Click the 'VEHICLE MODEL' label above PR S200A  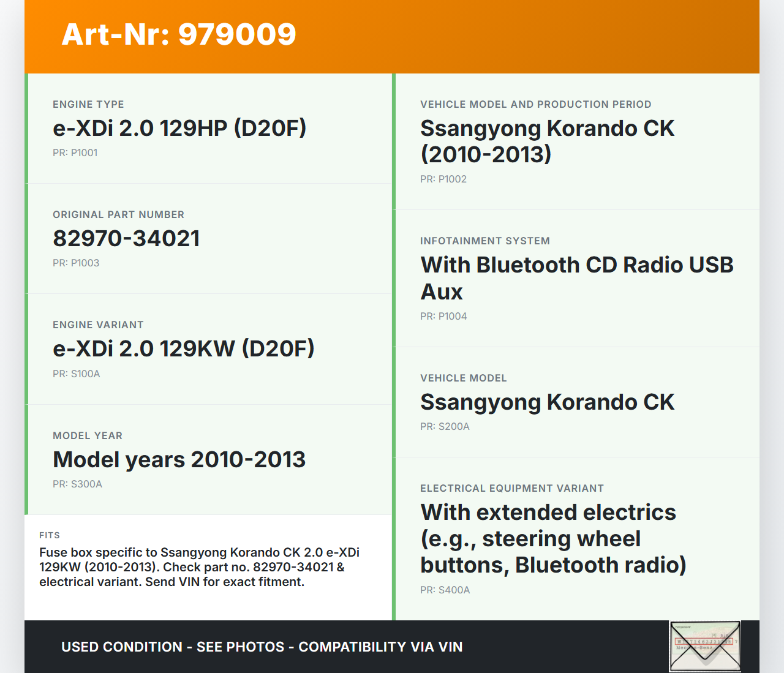[464, 378]
